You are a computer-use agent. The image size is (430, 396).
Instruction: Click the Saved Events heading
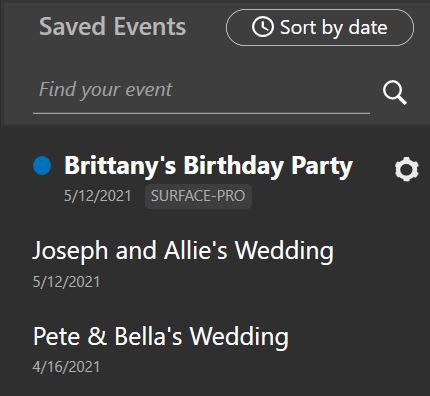tap(112, 27)
